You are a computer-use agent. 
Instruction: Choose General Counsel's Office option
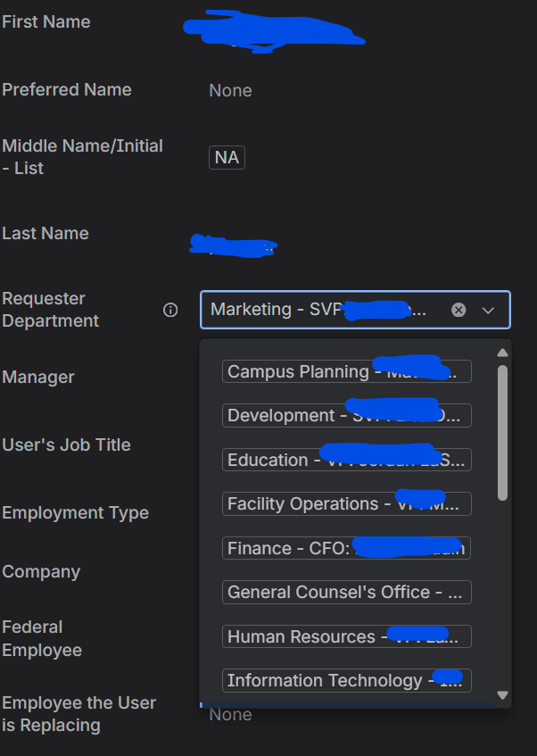click(x=347, y=592)
